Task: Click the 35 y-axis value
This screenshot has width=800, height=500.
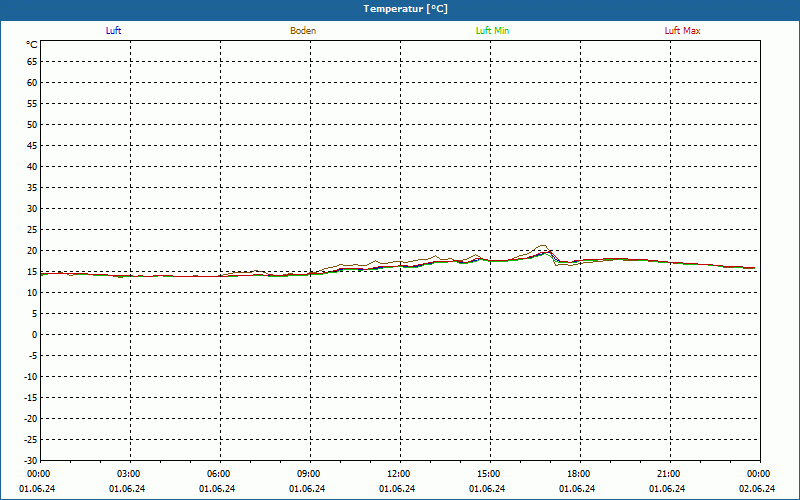Action: click(x=32, y=188)
